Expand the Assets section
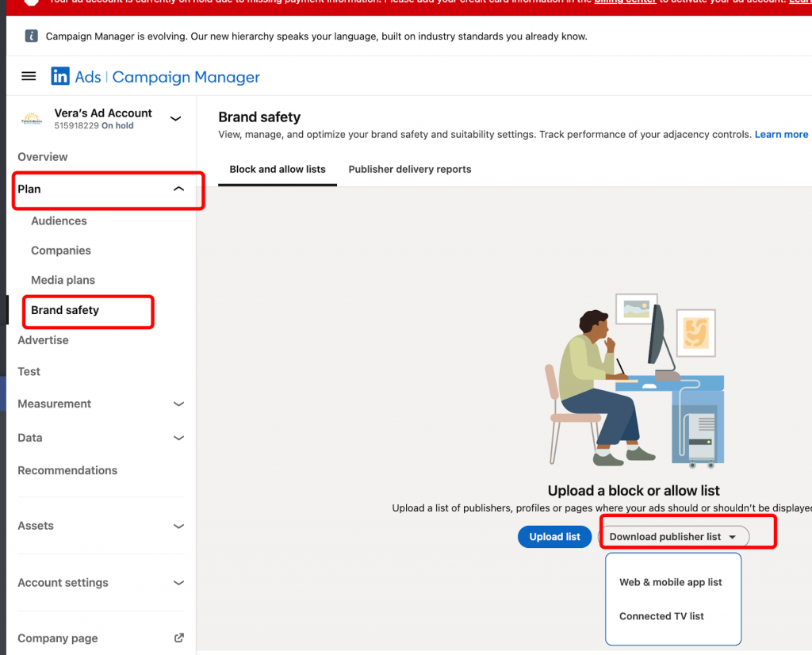The height and width of the screenshot is (655, 812). 178,526
